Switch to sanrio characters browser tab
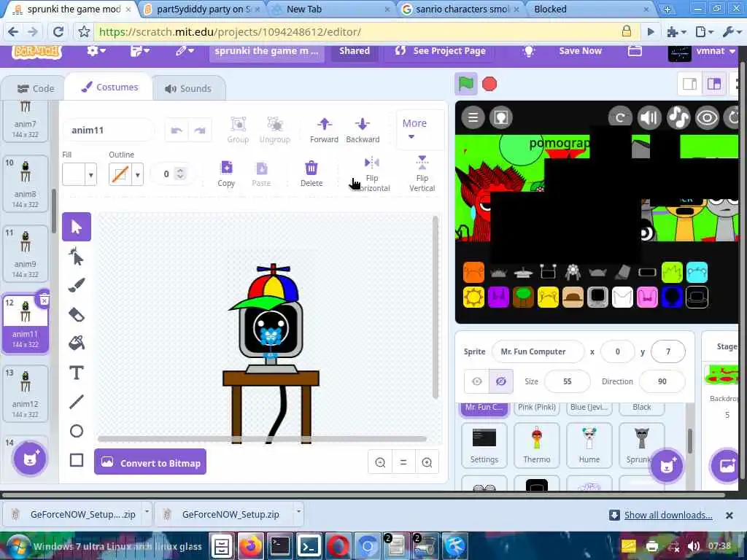The width and height of the screenshot is (747, 560). pyautogui.click(x=460, y=9)
